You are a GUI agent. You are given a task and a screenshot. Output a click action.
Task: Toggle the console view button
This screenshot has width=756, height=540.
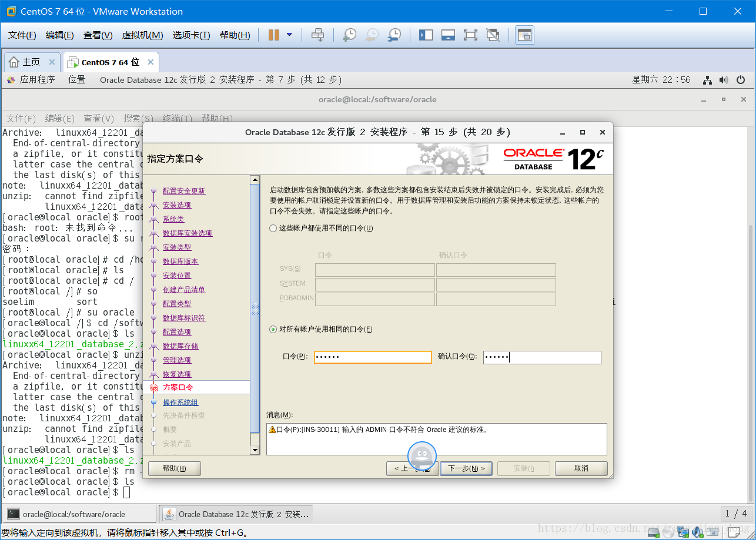(524, 35)
